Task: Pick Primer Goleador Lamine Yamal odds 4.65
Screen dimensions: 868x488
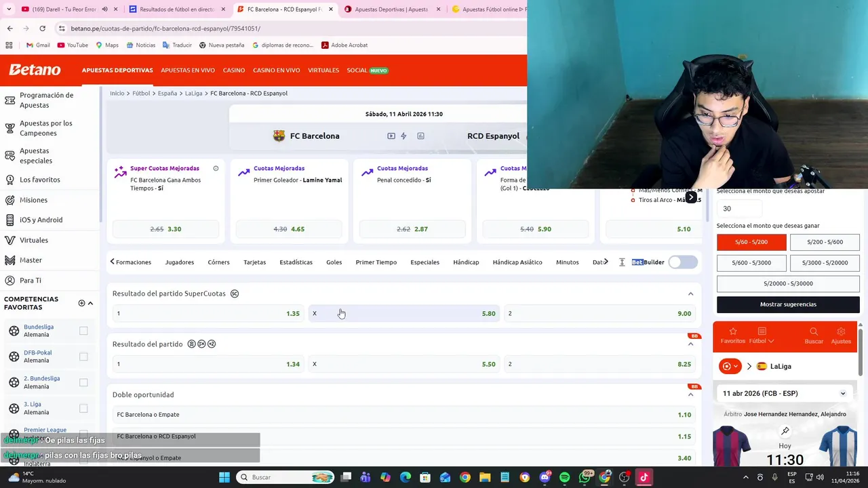Action: pos(289,229)
